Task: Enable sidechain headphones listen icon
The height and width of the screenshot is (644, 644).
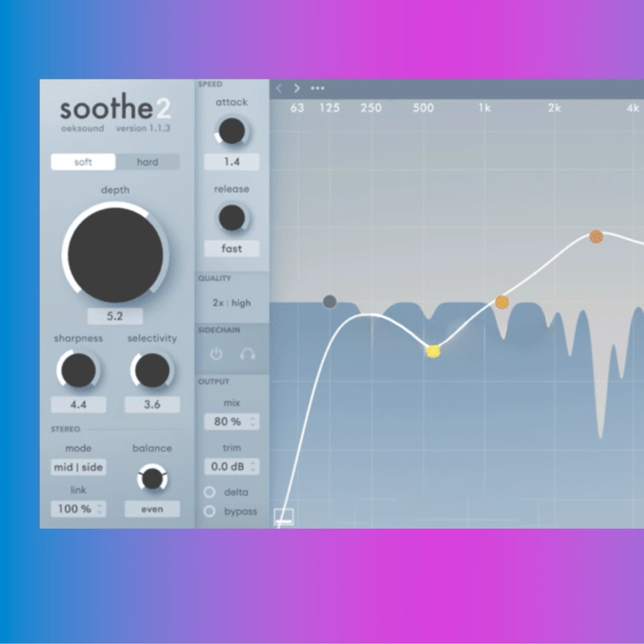Action: [x=247, y=354]
